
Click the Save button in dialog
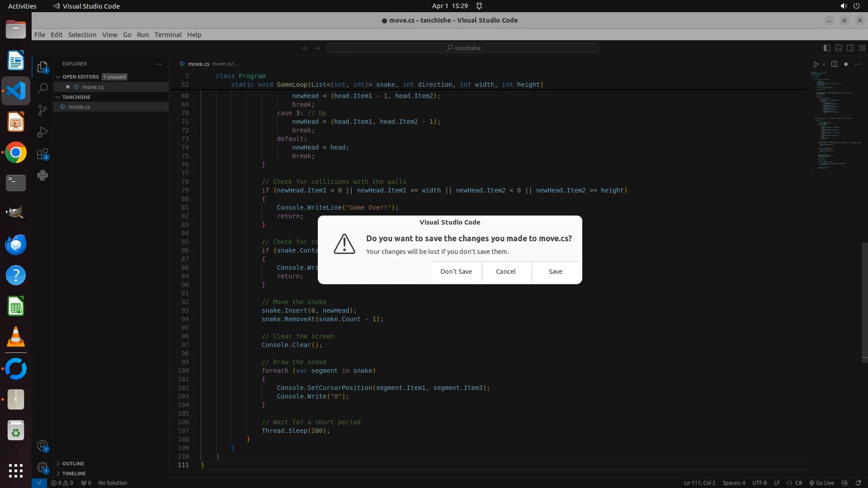(555, 272)
